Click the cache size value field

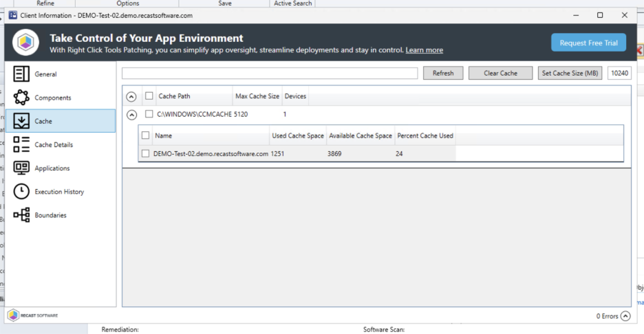click(619, 74)
